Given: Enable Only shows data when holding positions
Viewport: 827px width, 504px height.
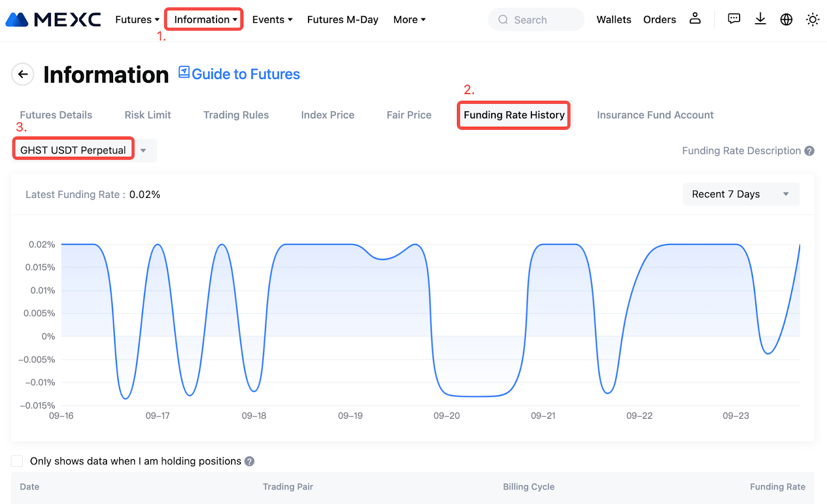Looking at the screenshot, I should [17, 461].
